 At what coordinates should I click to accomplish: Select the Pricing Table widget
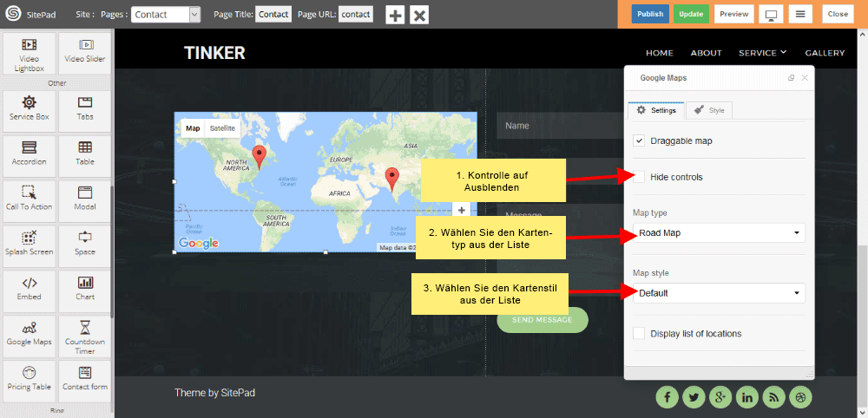30,381
